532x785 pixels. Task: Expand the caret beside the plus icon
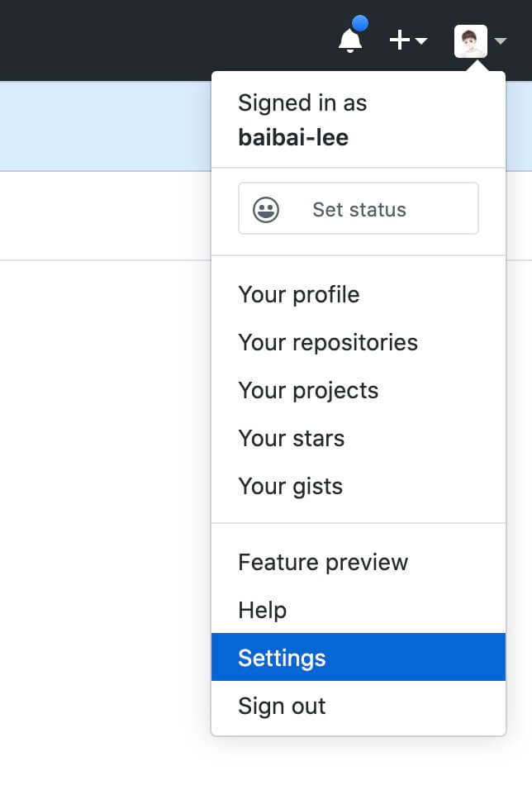[x=421, y=40]
